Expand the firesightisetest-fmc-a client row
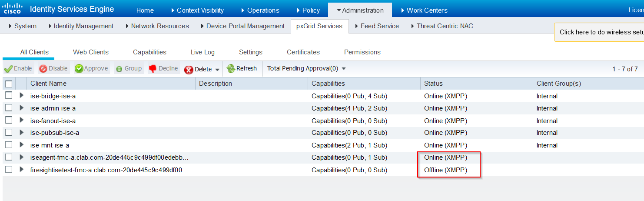Image resolution: width=644 pixels, height=201 pixels. (x=22, y=169)
